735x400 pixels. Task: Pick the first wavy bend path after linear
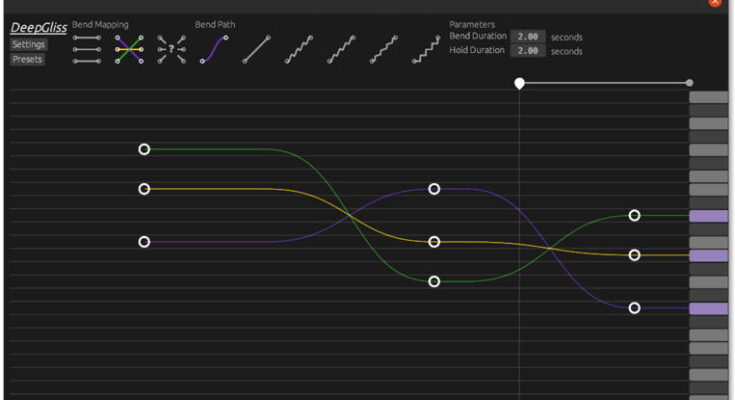(299, 48)
